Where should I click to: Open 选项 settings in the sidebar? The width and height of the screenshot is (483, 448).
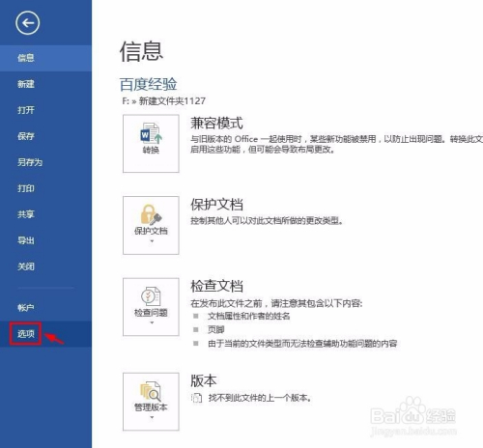(45, 334)
